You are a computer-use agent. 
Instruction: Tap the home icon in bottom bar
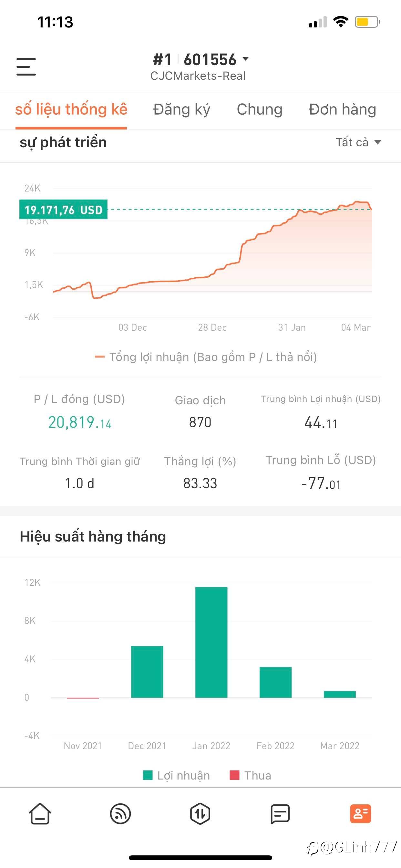click(x=40, y=813)
